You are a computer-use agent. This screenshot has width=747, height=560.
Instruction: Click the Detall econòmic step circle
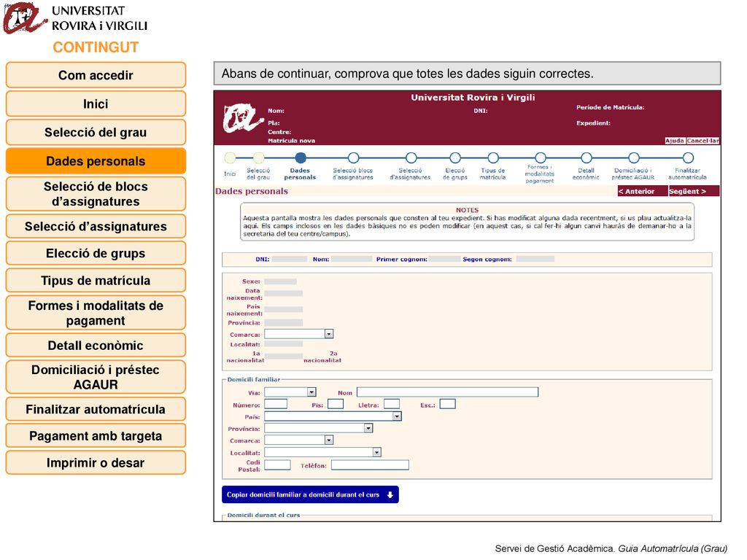587,157
